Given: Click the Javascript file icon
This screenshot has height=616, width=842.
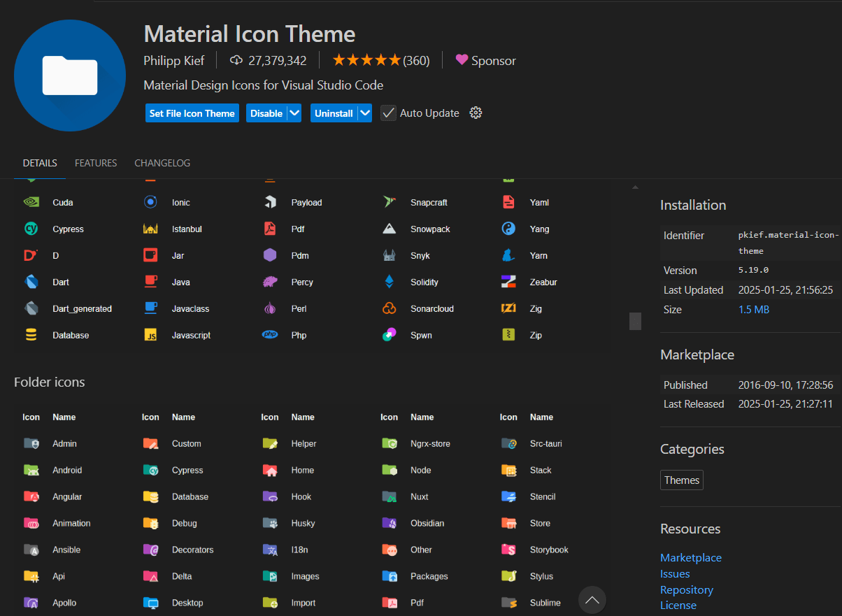Looking at the screenshot, I should pos(150,335).
